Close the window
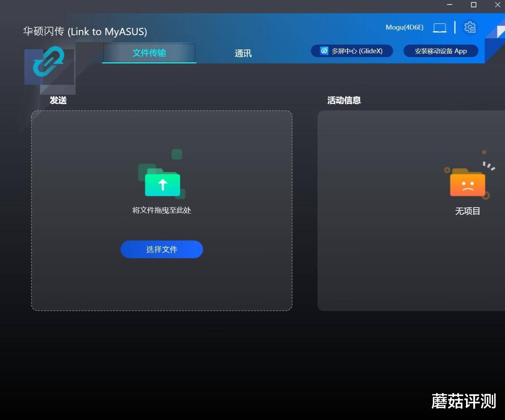Screen dimensions: 505x420 [498, 5]
